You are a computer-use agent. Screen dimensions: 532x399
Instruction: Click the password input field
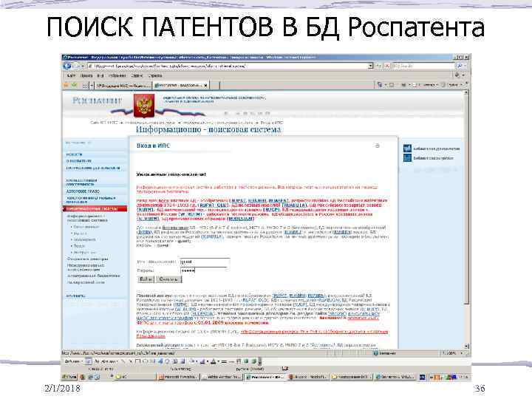[x=204, y=270]
